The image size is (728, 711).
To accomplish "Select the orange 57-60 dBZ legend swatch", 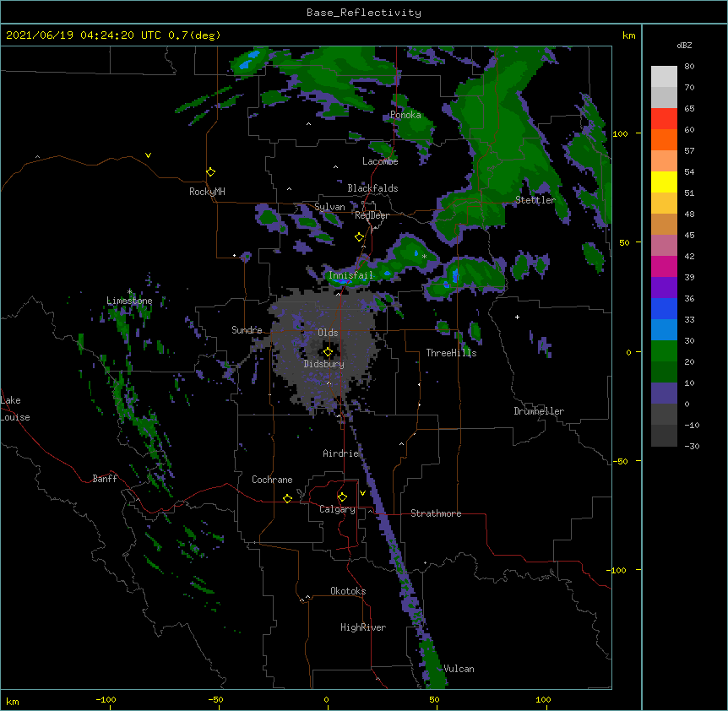I will coord(664,139).
